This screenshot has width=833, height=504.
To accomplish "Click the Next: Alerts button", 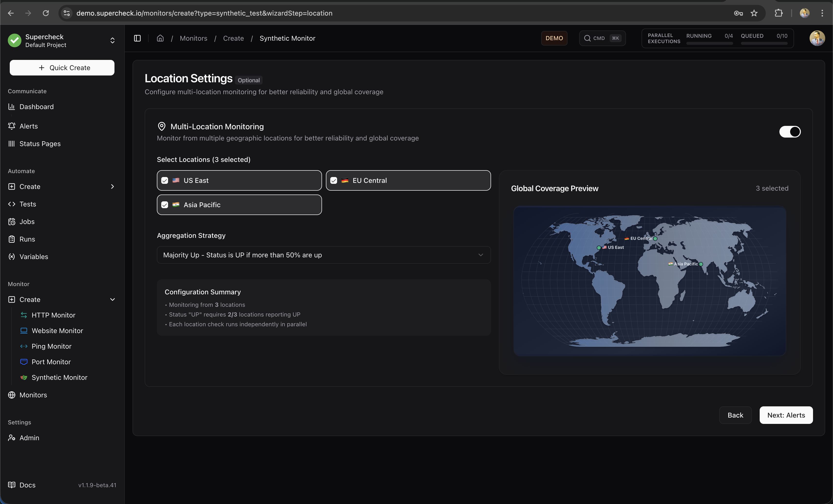I will pyautogui.click(x=786, y=415).
